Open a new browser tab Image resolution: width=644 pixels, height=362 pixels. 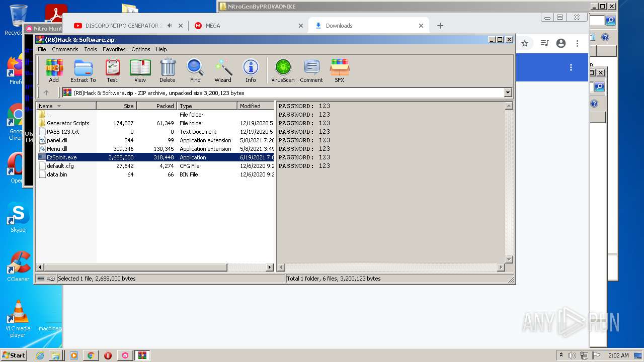(440, 26)
